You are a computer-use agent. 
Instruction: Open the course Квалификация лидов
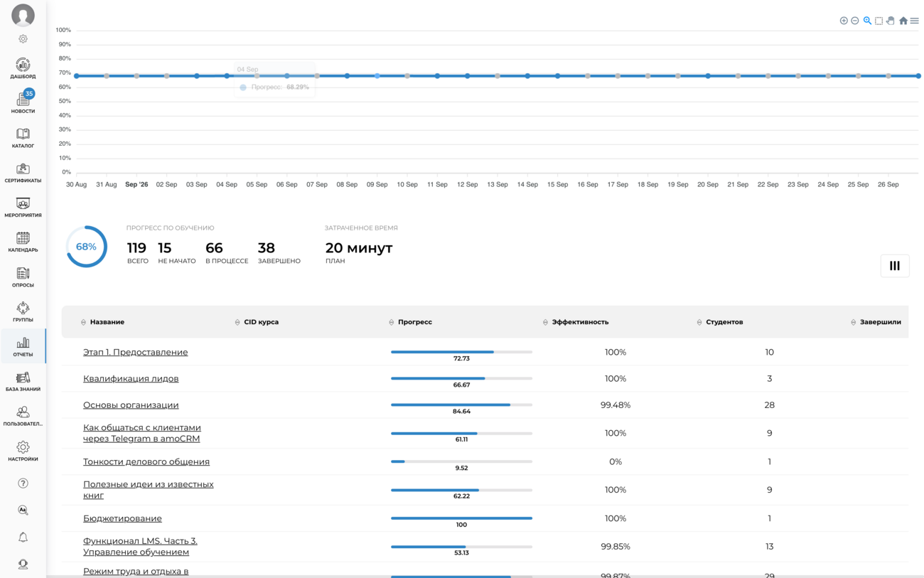click(131, 379)
